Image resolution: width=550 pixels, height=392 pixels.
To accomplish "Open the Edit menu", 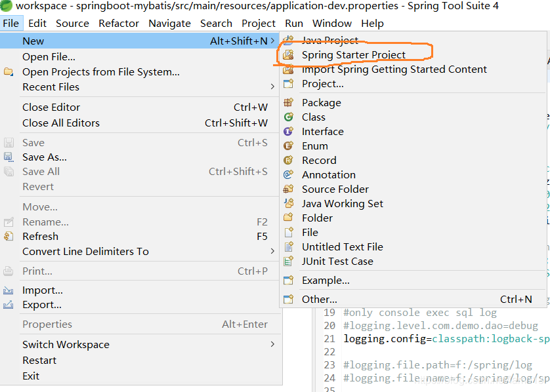I will (37, 23).
